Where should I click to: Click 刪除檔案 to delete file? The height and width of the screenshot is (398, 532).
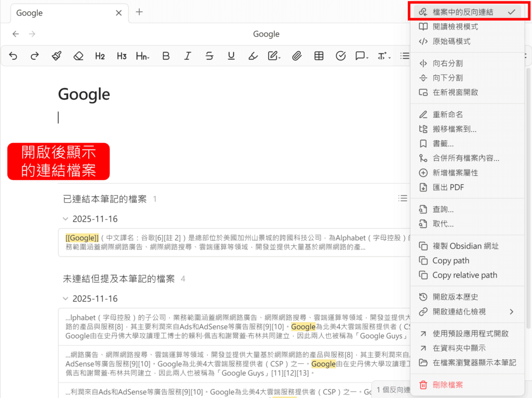[x=447, y=385]
